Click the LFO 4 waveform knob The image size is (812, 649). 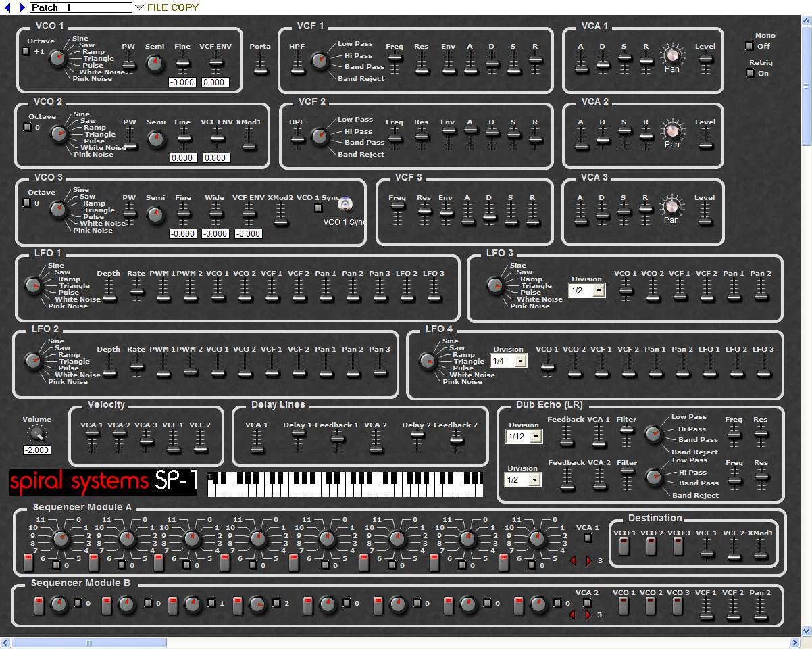pos(428,361)
